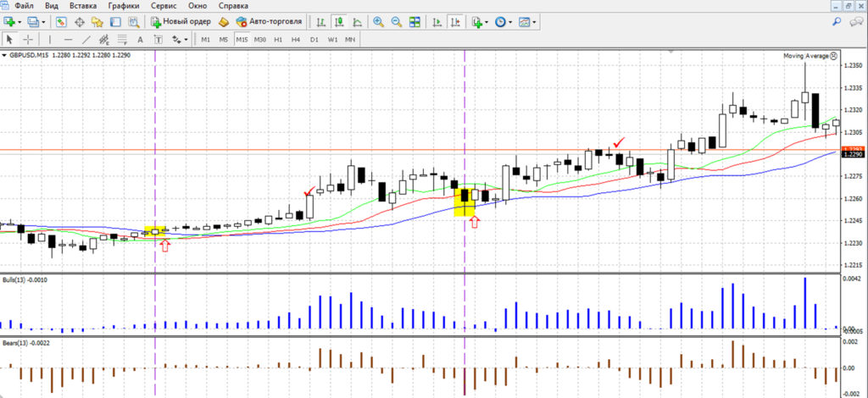Expand the Indicators dropdown arrow
The height and width of the screenshot is (398, 868).
point(487,22)
